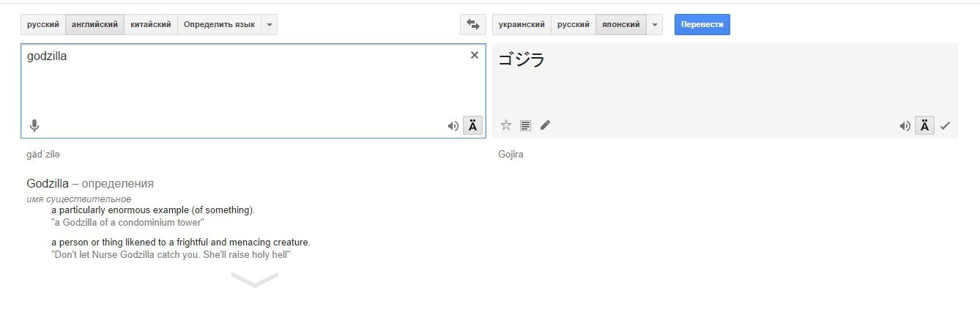The height and width of the screenshot is (318, 980).
Task: Mark translation as correct with checkmark
Action: click(x=945, y=126)
